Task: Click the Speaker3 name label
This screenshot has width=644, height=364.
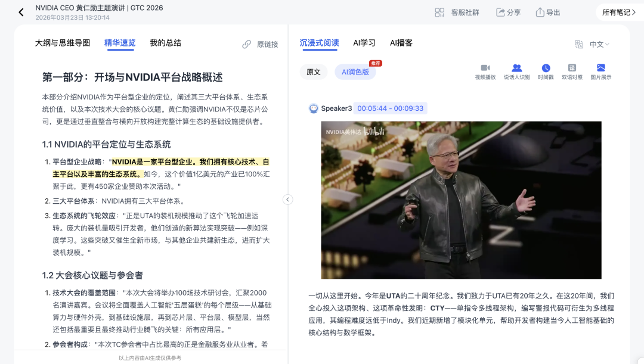Action: (336, 108)
